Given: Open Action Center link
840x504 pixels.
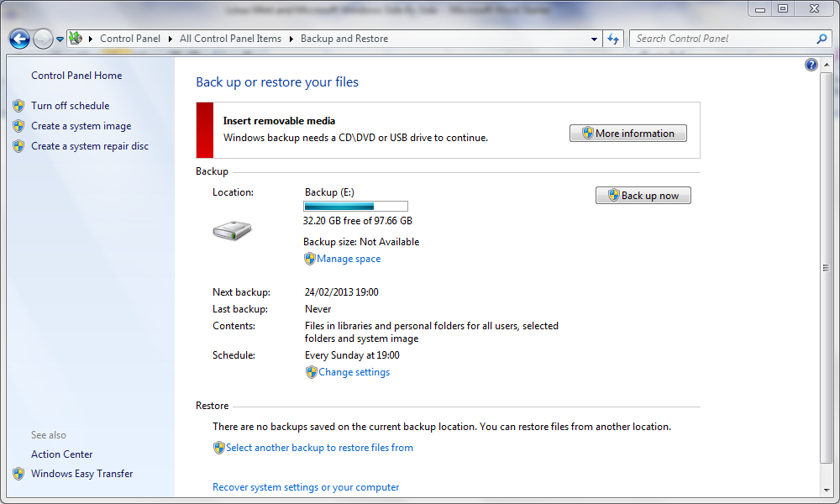Looking at the screenshot, I should (x=61, y=454).
